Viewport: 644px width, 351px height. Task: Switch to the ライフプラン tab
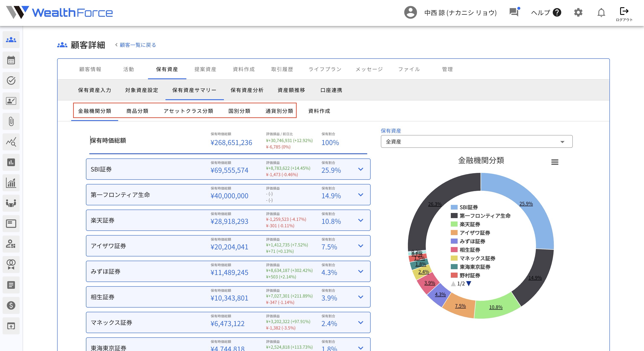click(325, 69)
